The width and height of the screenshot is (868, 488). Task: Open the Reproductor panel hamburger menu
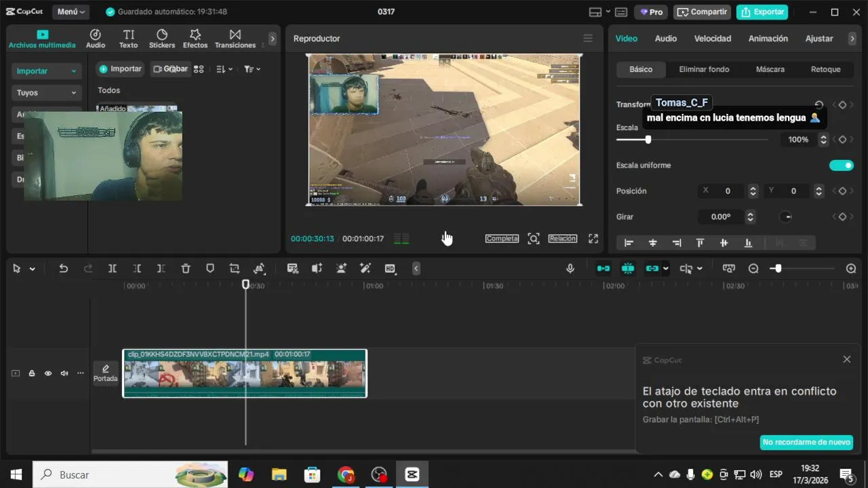coord(588,39)
